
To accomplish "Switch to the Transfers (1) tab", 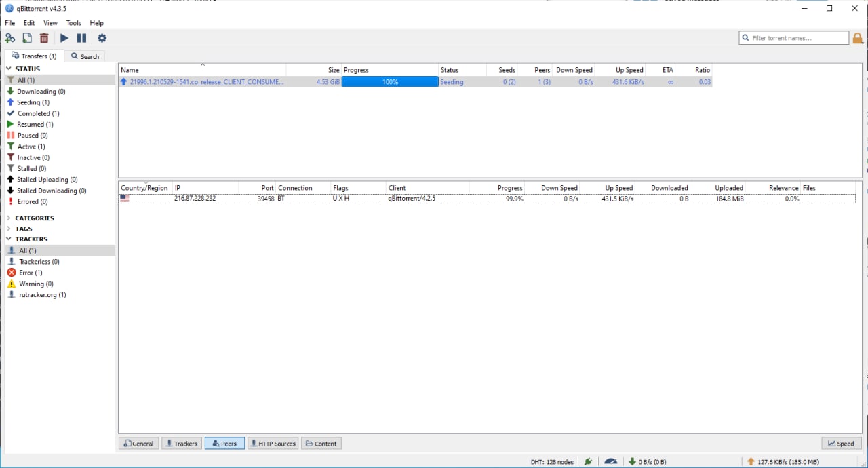I will (34, 56).
